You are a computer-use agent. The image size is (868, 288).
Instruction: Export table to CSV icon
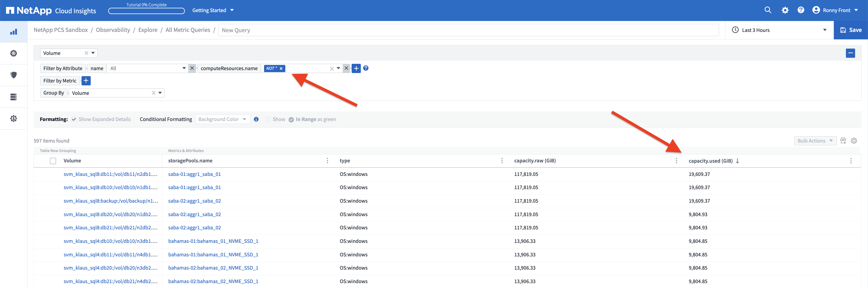[x=843, y=141]
